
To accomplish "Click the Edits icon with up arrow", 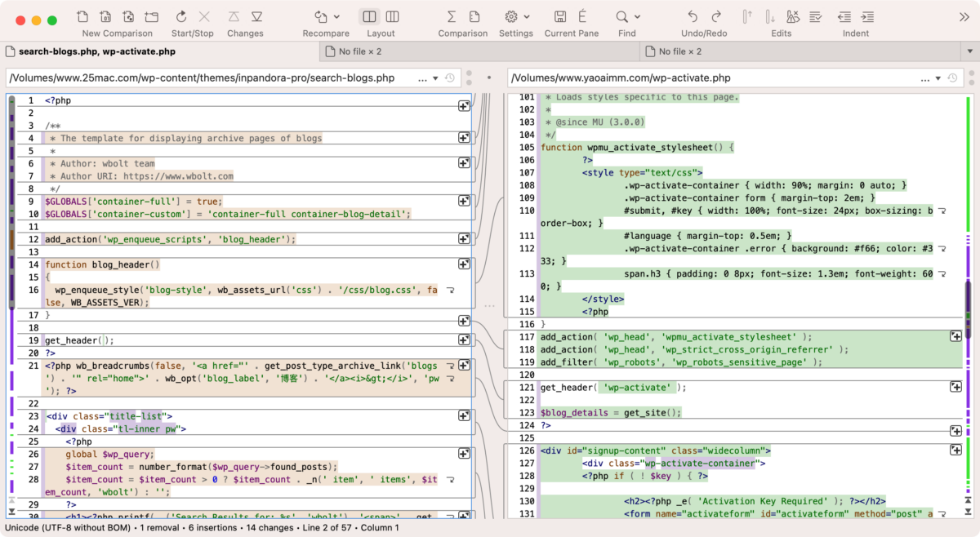I will coord(747,16).
